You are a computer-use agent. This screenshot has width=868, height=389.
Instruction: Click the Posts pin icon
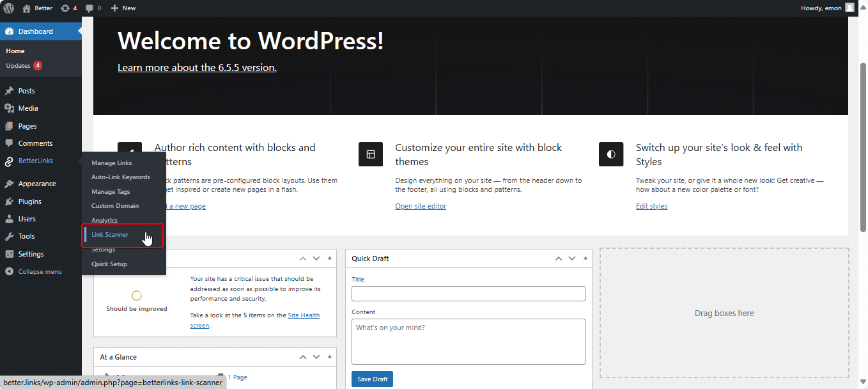point(10,90)
